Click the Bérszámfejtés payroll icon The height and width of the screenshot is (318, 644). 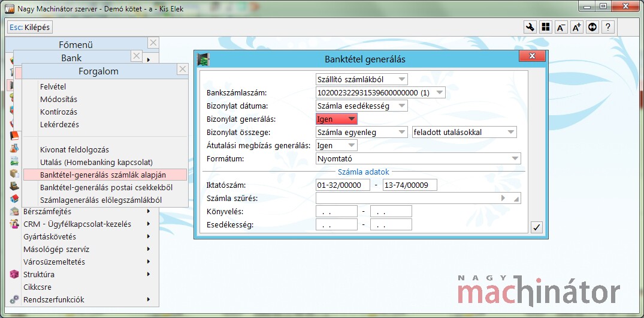pos(14,211)
